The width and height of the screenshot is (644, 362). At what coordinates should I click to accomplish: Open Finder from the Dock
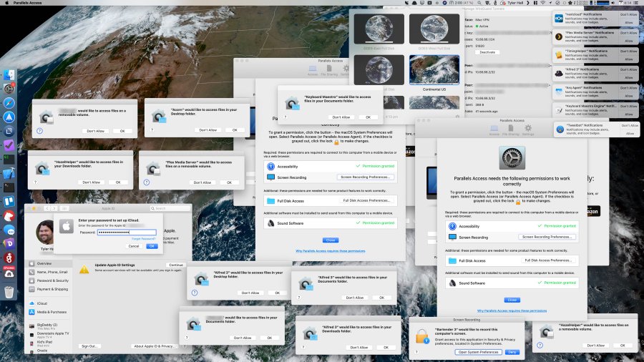[x=9, y=74]
